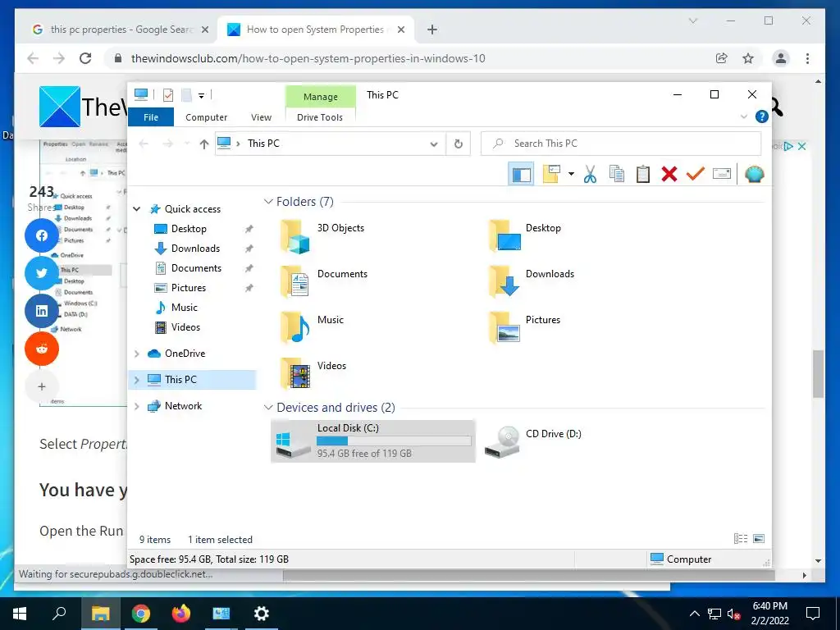This screenshot has height=630, width=840.
Task: Select the Pictures folder in Folders group
Action: coord(525,328)
